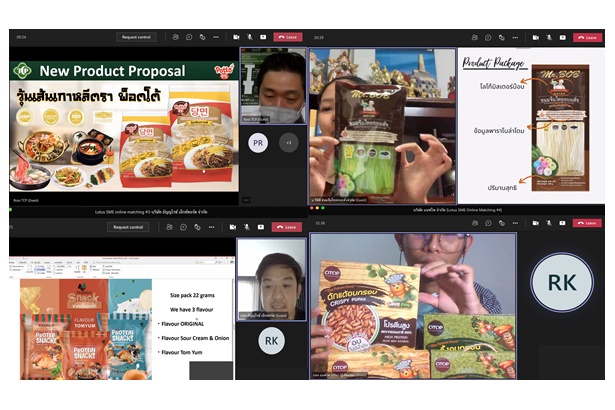Request control in New Product Proposal meeting

[x=136, y=37]
